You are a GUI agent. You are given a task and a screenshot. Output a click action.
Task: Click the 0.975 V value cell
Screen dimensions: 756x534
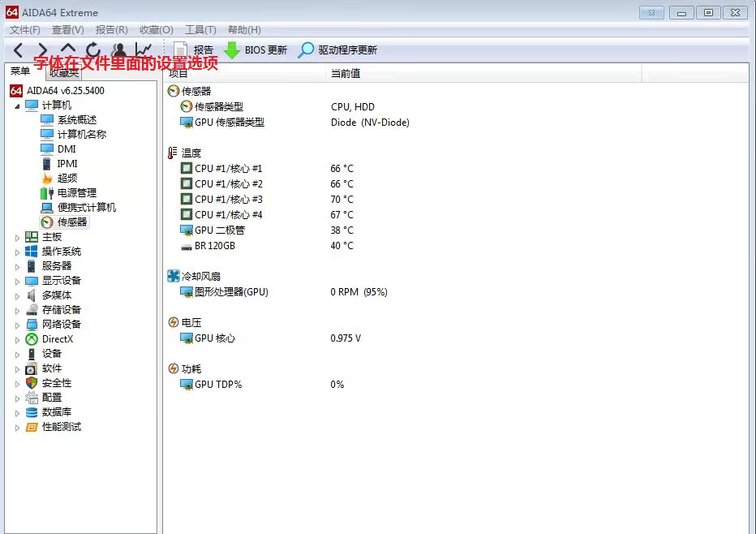pyautogui.click(x=346, y=338)
